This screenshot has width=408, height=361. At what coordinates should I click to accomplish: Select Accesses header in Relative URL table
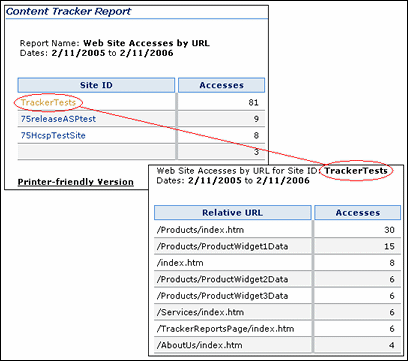(x=357, y=213)
